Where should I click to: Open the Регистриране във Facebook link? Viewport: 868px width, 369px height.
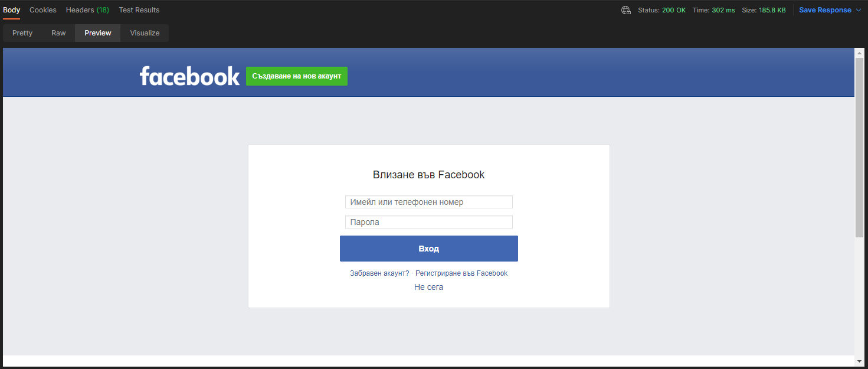click(x=461, y=273)
